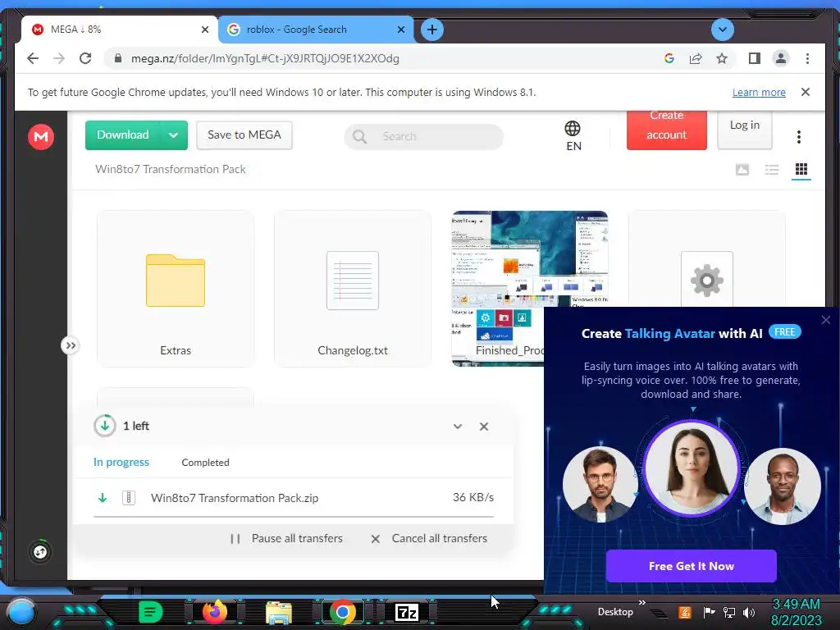Click Pause all transfers
The image size is (840, 630).
(x=286, y=538)
